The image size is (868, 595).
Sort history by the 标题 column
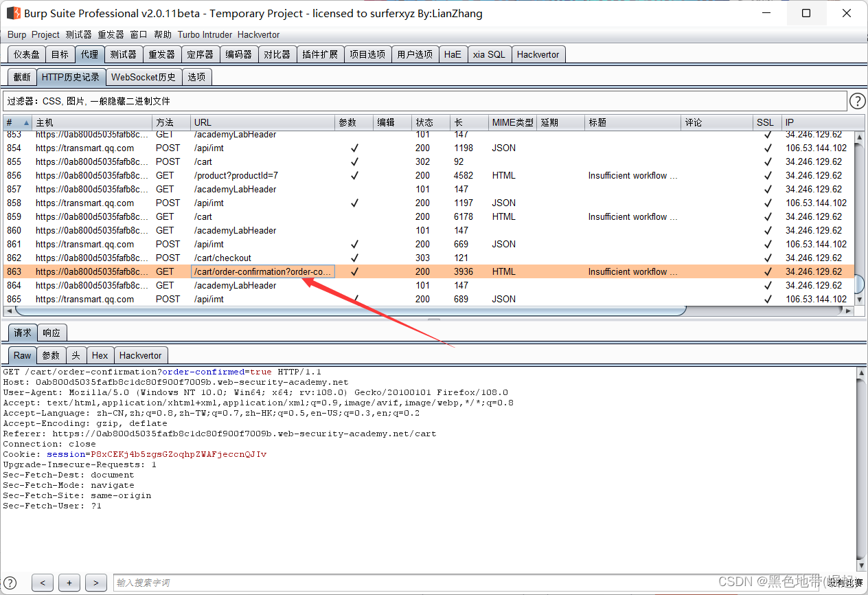pyautogui.click(x=633, y=122)
